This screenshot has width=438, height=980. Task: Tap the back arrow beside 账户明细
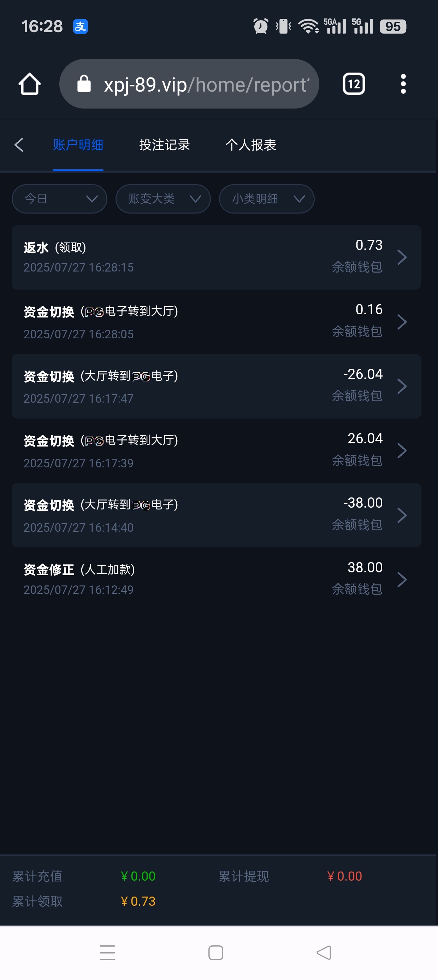[x=19, y=145]
